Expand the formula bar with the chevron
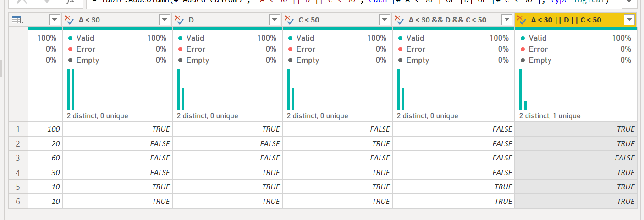644x220 pixels. point(629,2)
